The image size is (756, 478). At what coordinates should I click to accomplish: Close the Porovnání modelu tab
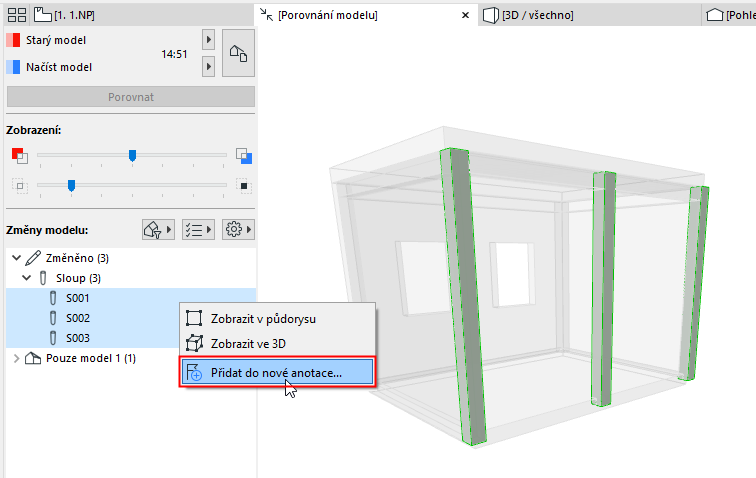point(465,15)
